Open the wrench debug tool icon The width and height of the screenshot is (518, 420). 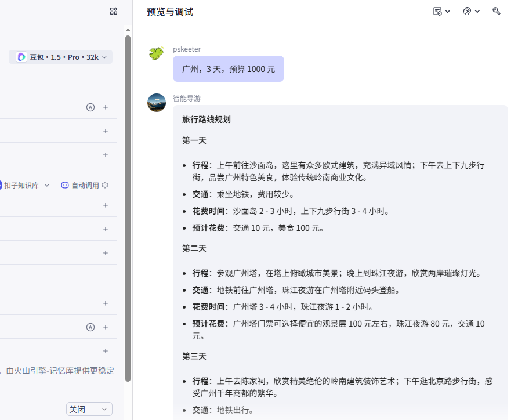[497, 10]
